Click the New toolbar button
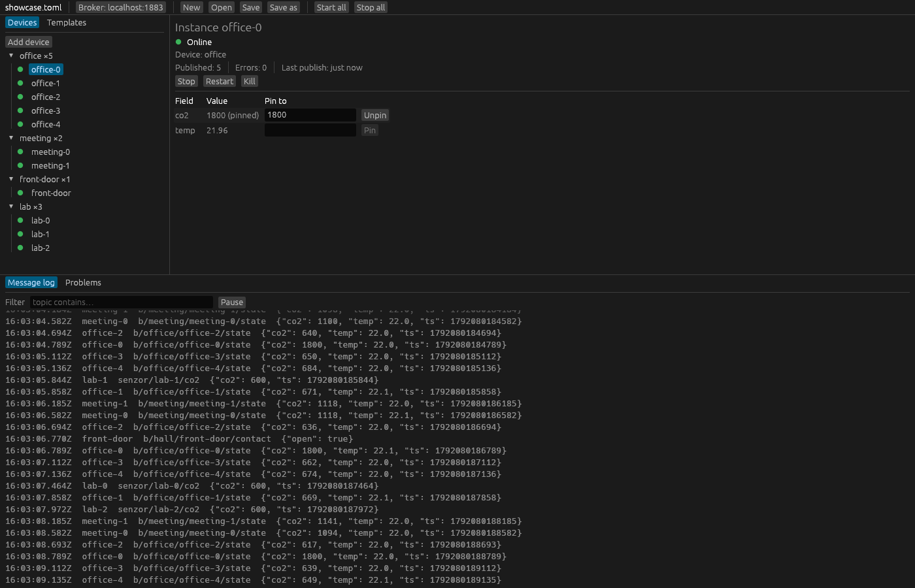This screenshot has width=915, height=588. tap(191, 7)
